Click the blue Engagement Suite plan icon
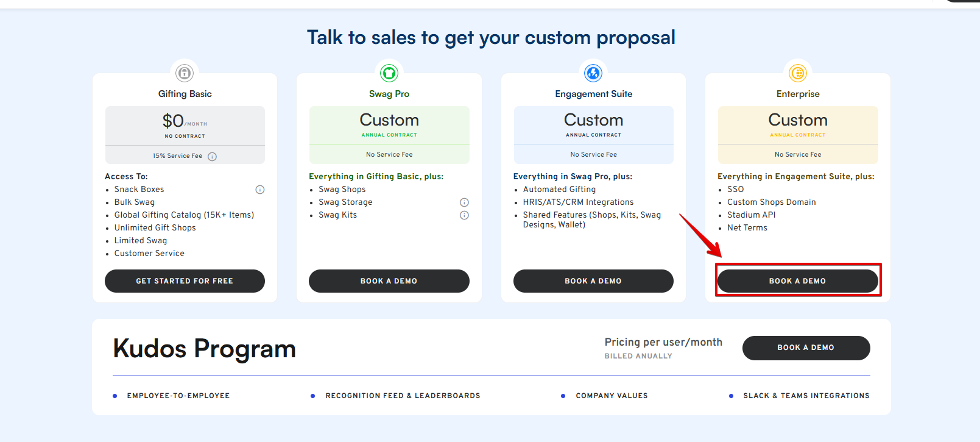The height and width of the screenshot is (442, 980). click(x=593, y=73)
